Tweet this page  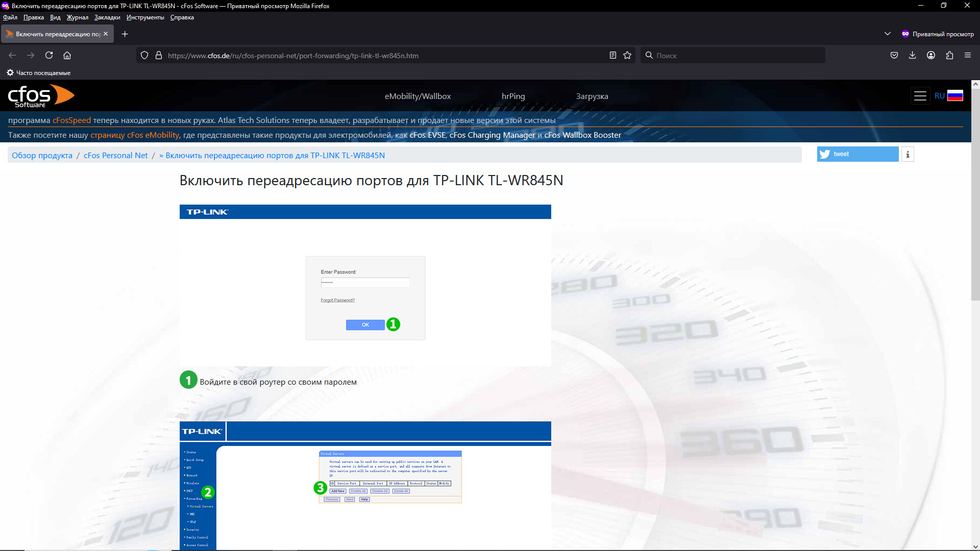857,154
